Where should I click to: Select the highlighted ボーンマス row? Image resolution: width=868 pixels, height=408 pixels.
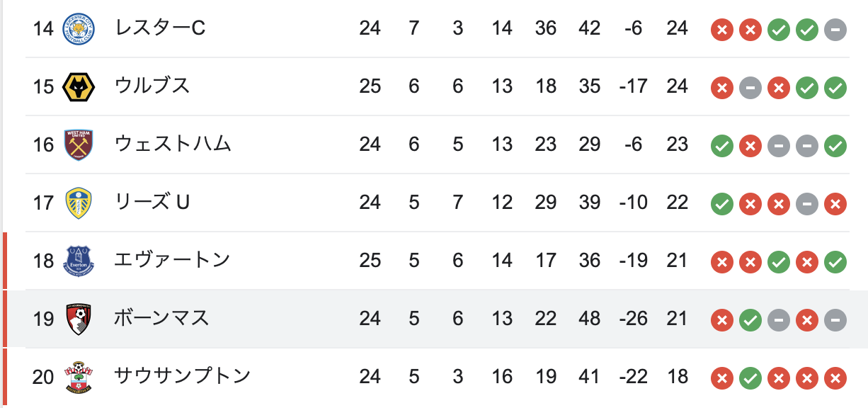435,319
